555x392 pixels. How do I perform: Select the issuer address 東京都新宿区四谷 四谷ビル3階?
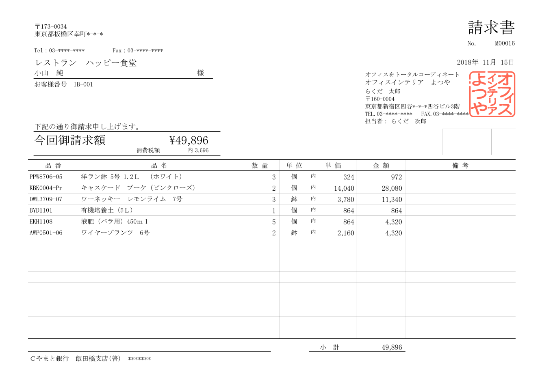point(412,107)
